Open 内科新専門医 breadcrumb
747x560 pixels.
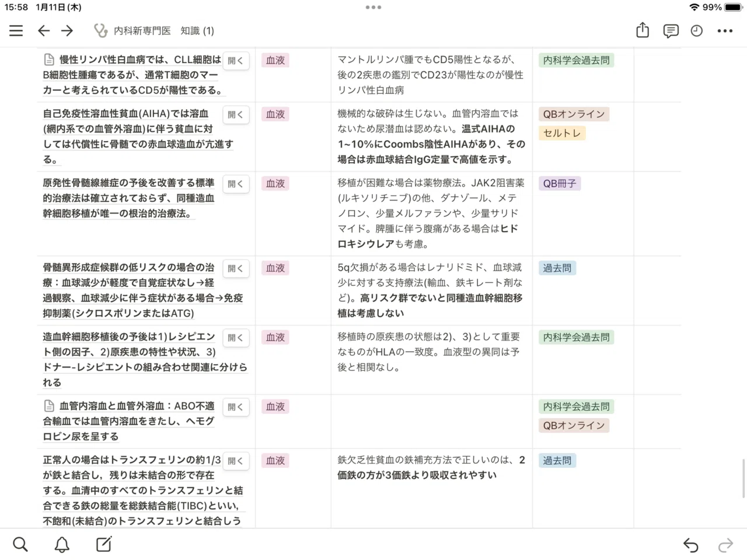tap(142, 31)
